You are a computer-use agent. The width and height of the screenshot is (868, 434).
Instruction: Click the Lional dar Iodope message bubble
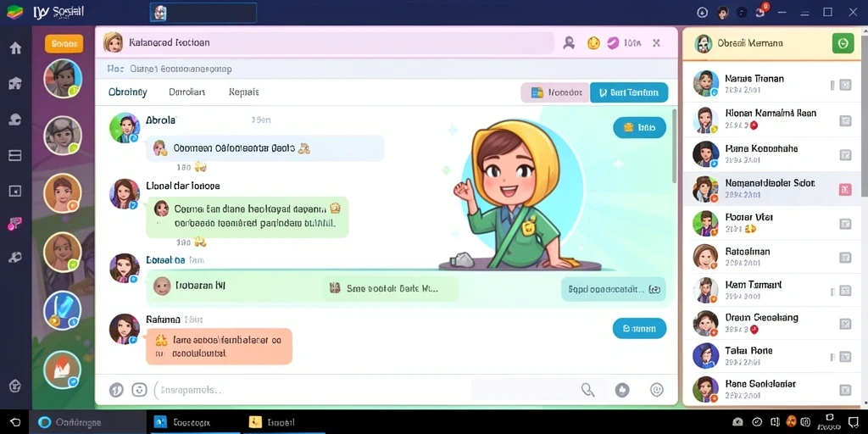tap(248, 217)
